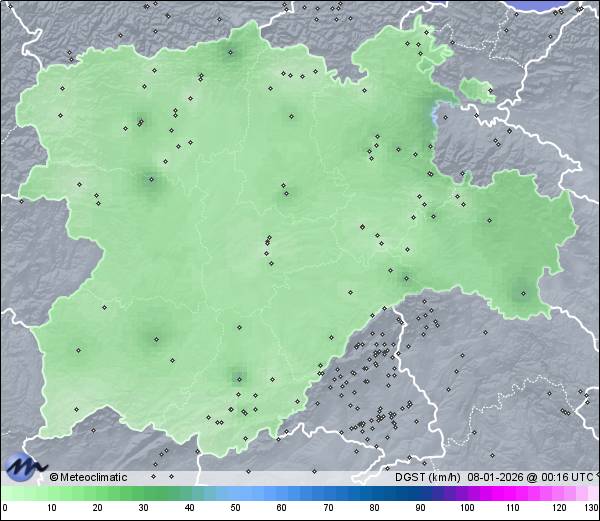Click the station marker on the dark northern hotspot

pos(231,53)
